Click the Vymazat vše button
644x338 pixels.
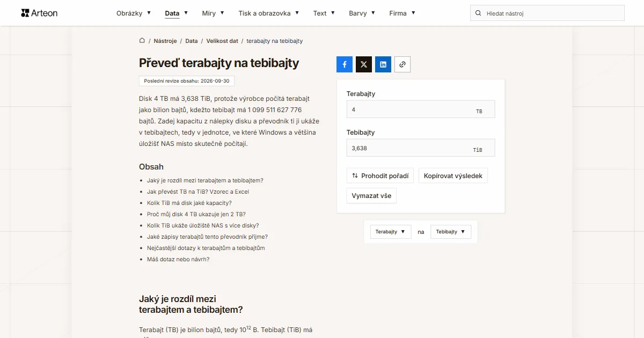pos(371,196)
